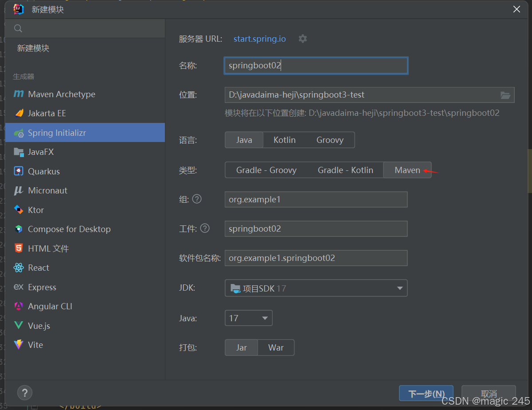Select Compose for Desktop generator
The image size is (532, 410).
tap(85, 229)
